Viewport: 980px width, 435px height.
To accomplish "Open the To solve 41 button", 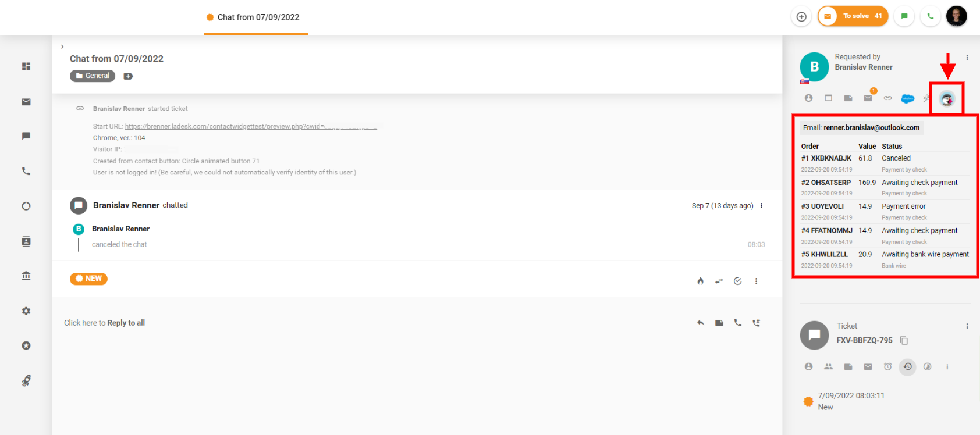I will 853,16.
